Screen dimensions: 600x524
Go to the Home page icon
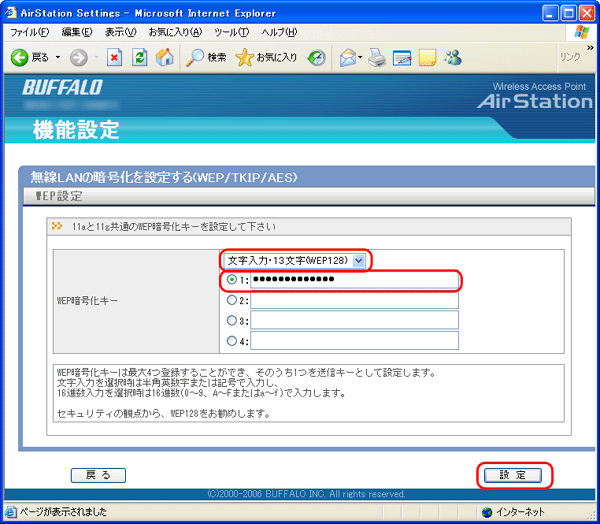click(165, 57)
